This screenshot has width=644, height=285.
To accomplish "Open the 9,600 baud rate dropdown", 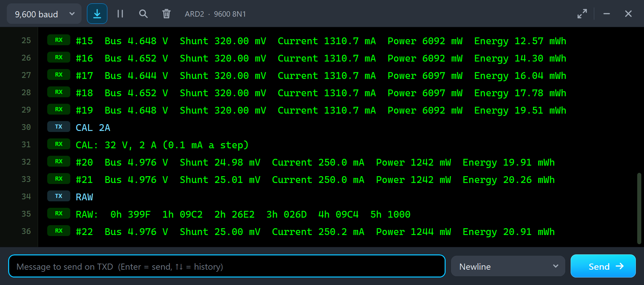I will [44, 14].
